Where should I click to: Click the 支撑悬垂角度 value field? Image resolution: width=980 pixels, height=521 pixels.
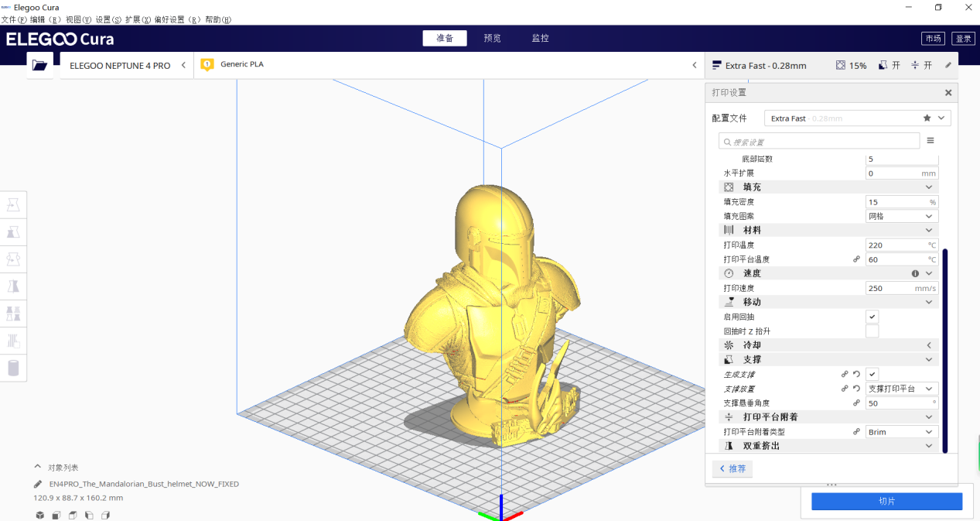pos(902,403)
